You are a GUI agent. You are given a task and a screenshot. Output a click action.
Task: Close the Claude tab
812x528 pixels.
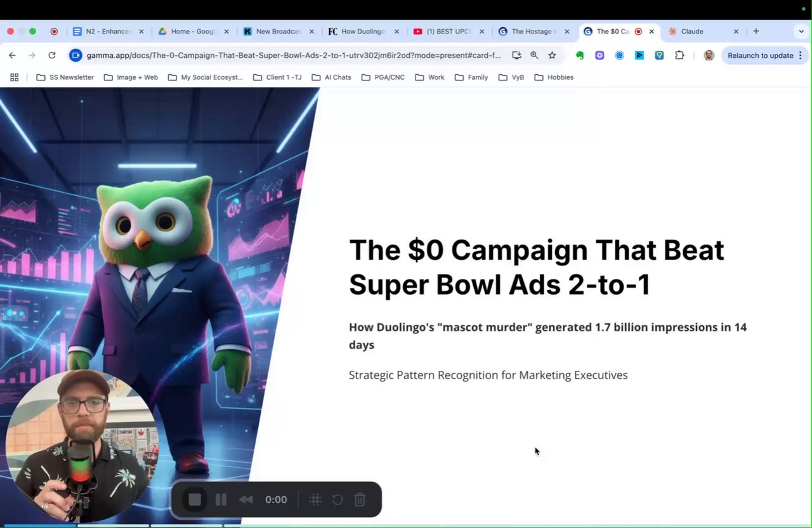[x=737, y=31]
